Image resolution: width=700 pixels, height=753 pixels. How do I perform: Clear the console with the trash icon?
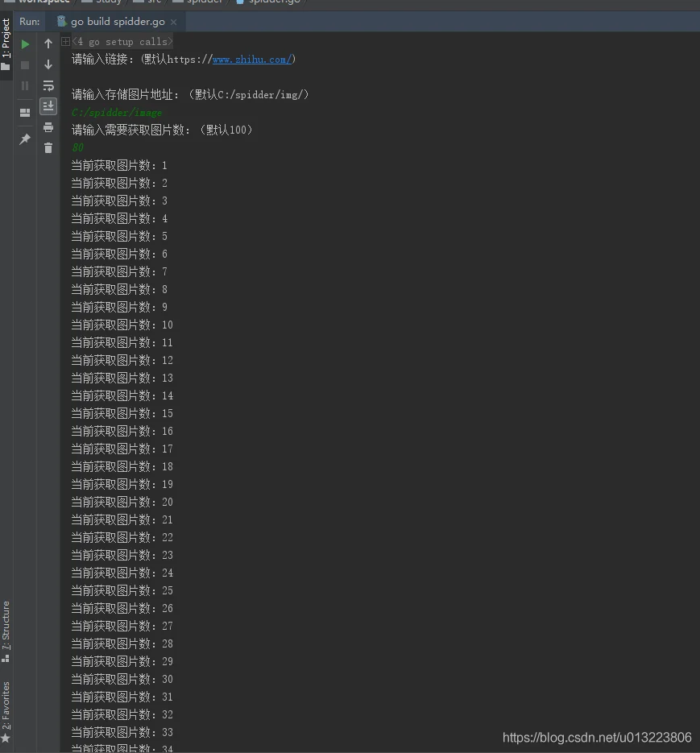click(x=48, y=148)
